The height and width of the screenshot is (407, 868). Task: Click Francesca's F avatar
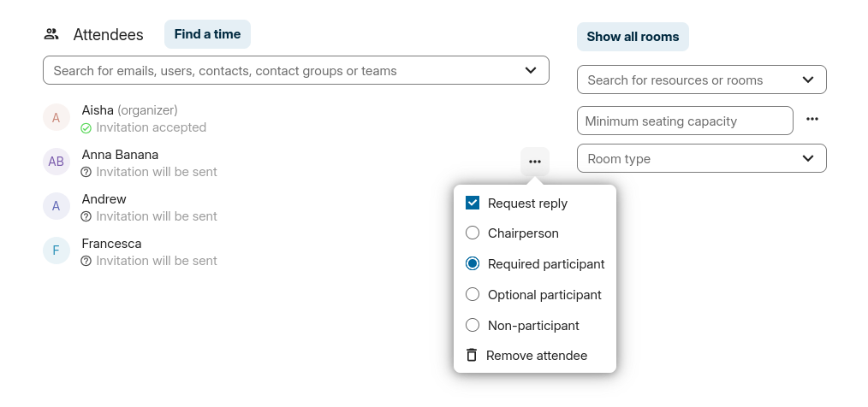tap(56, 251)
